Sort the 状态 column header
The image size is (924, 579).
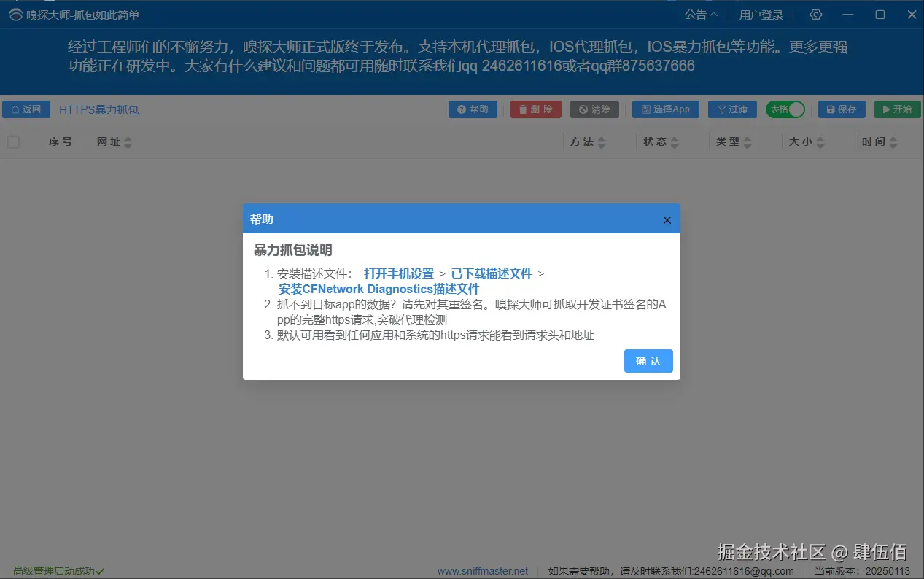(x=659, y=141)
